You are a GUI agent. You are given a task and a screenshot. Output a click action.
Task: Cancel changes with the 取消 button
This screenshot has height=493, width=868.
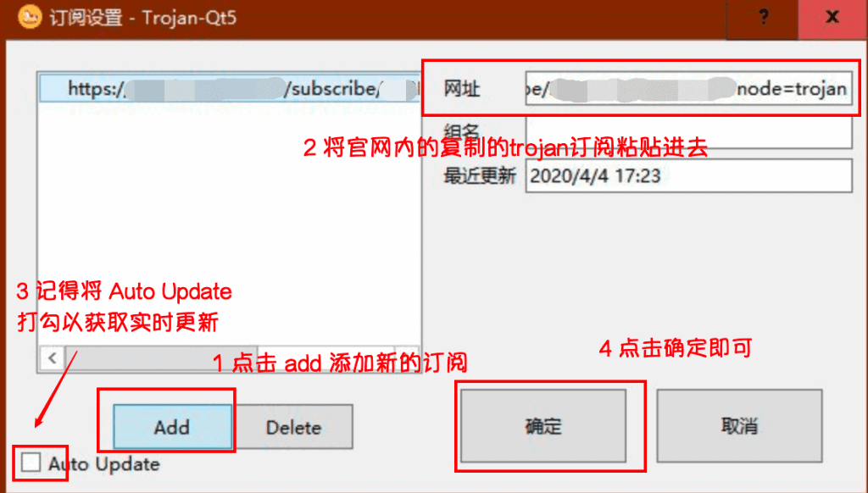click(x=739, y=425)
